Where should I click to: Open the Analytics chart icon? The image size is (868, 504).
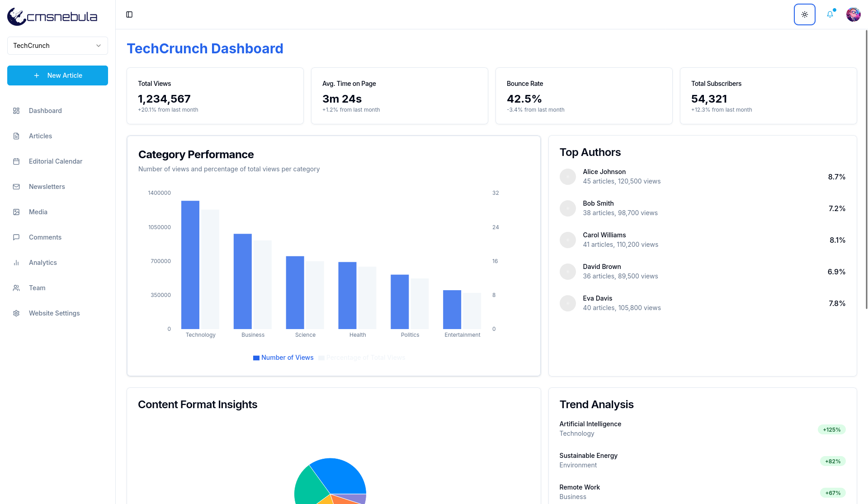pyautogui.click(x=16, y=263)
